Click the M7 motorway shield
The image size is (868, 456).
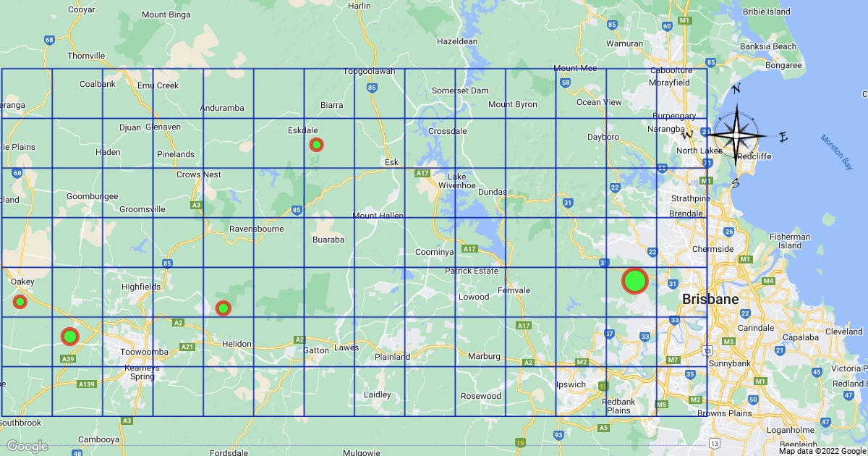673,360
